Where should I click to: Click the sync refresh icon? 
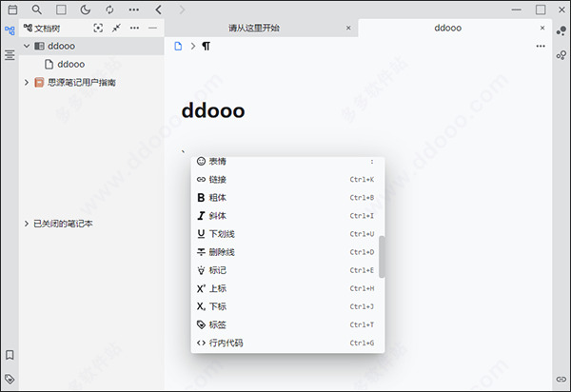pyautogui.click(x=109, y=10)
